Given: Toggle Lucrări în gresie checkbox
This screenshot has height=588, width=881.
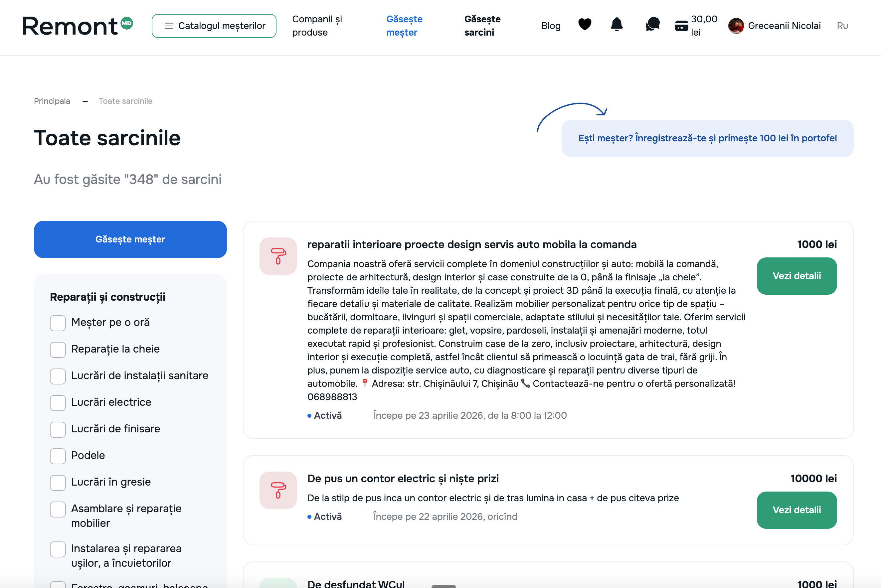Looking at the screenshot, I should point(58,483).
